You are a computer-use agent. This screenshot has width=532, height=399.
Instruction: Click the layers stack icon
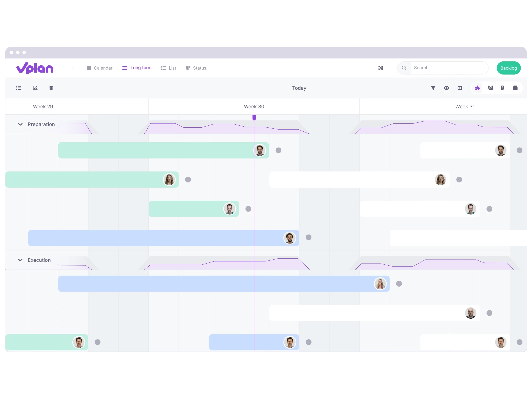51,88
